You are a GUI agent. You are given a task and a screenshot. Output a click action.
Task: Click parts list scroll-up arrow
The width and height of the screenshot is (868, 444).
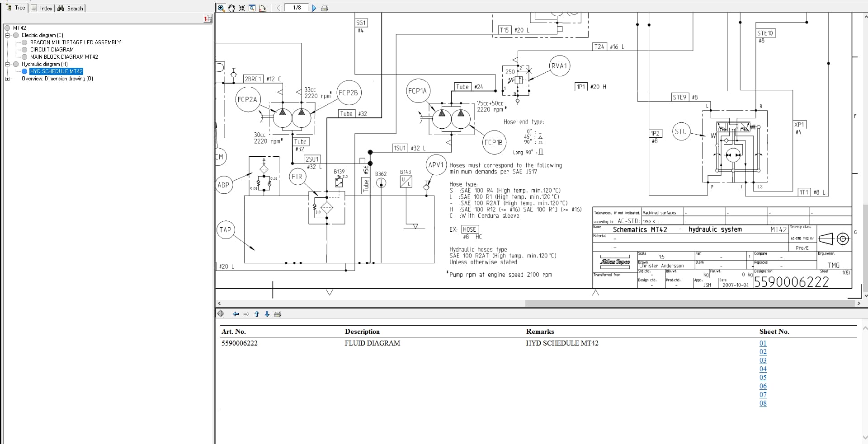click(x=865, y=328)
